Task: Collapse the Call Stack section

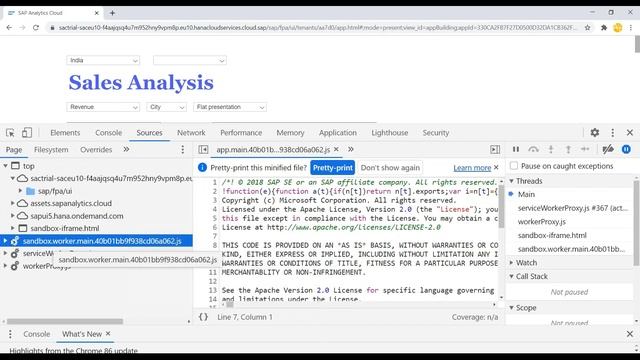Action: (511, 276)
